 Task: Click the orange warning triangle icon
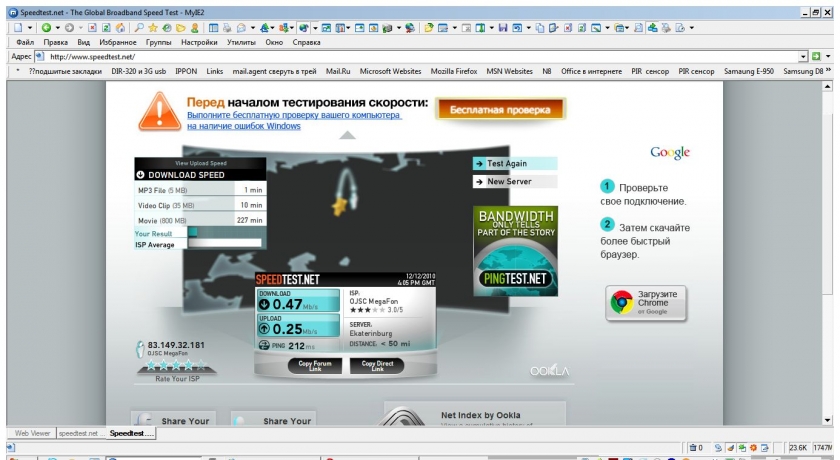pyautogui.click(x=159, y=111)
